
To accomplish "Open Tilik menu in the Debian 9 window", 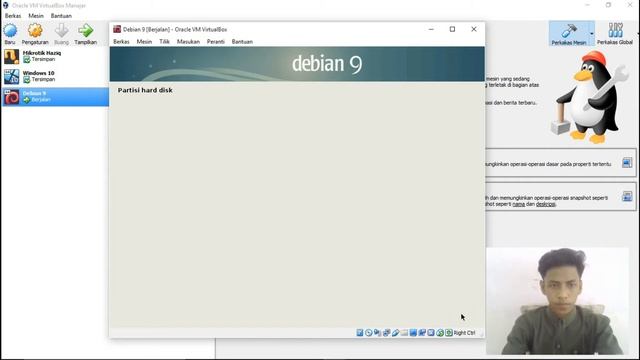I will 164,42.
